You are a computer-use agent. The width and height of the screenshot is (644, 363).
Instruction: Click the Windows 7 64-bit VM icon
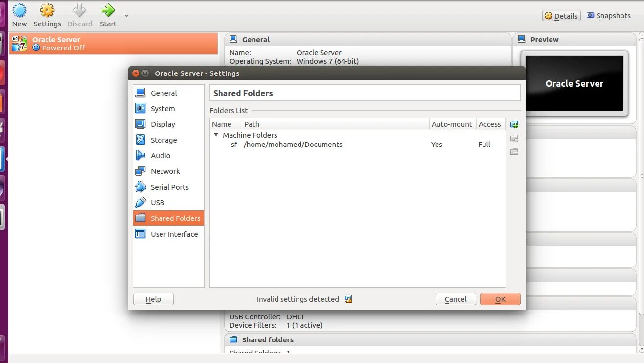20,44
